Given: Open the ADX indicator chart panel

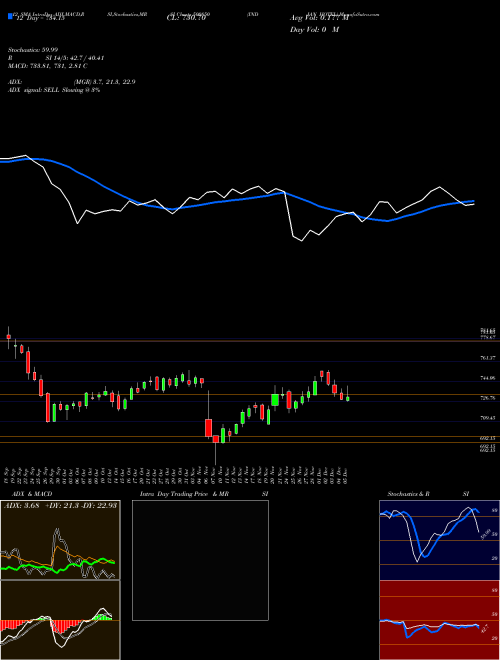Looking at the screenshot, I should (x=60, y=540).
